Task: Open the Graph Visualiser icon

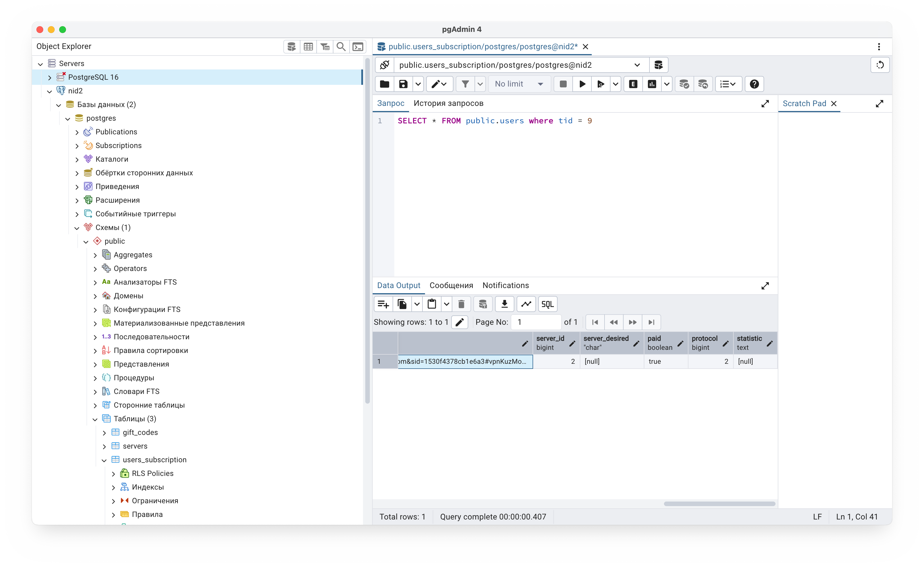Action: pos(526,304)
